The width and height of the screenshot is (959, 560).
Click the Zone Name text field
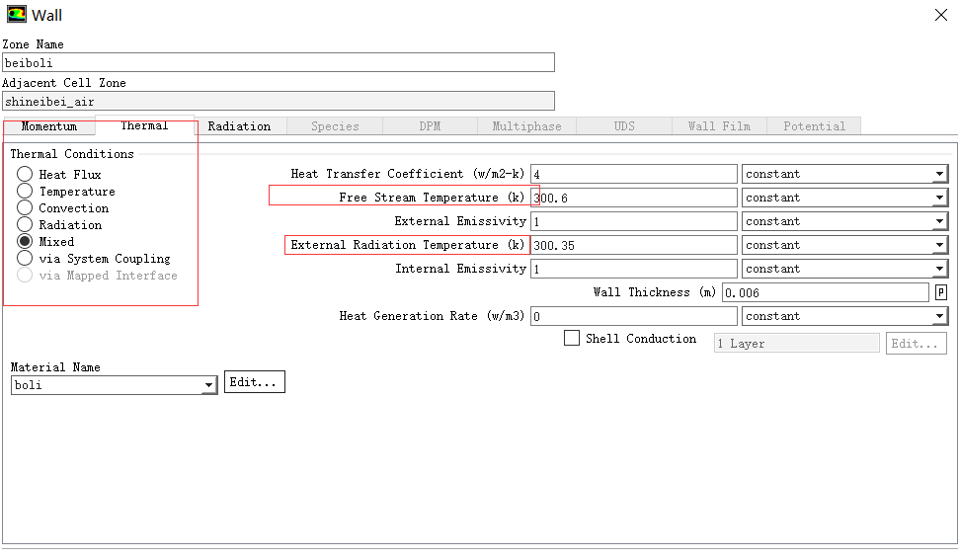(278, 62)
